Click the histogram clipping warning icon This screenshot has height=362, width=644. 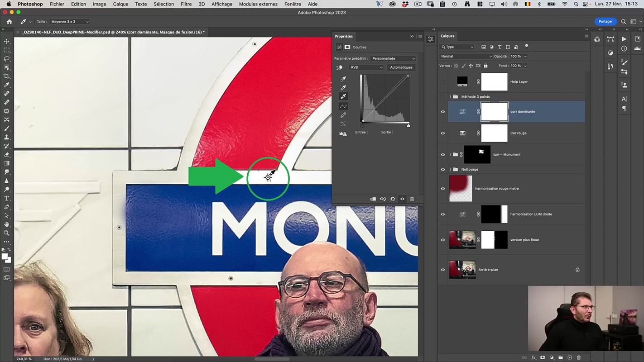click(x=343, y=133)
